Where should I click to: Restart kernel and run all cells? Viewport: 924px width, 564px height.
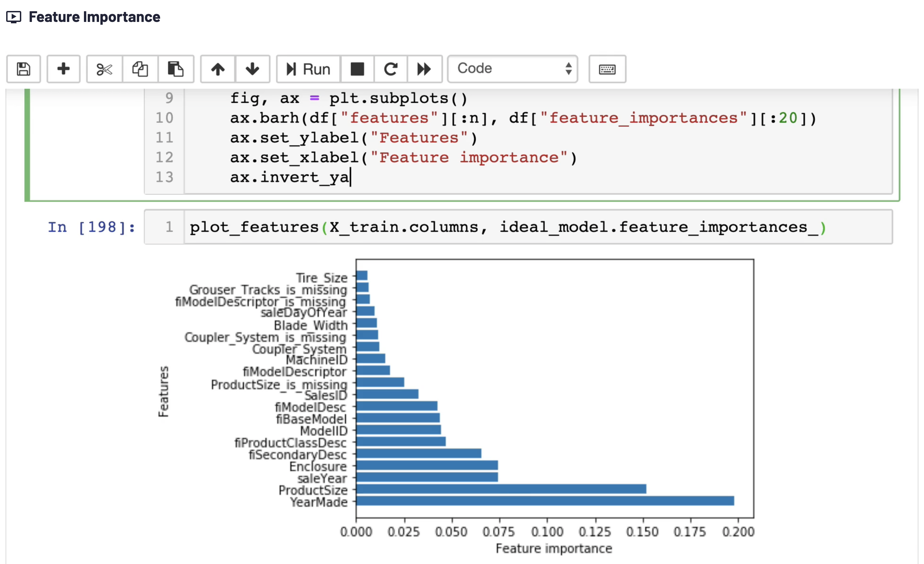click(x=424, y=69)
